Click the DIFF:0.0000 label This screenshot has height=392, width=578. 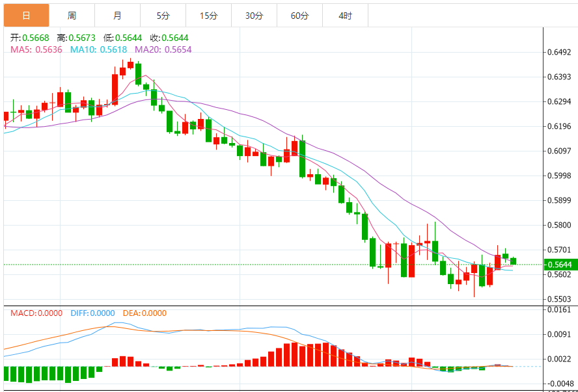(x=92, y=313)
